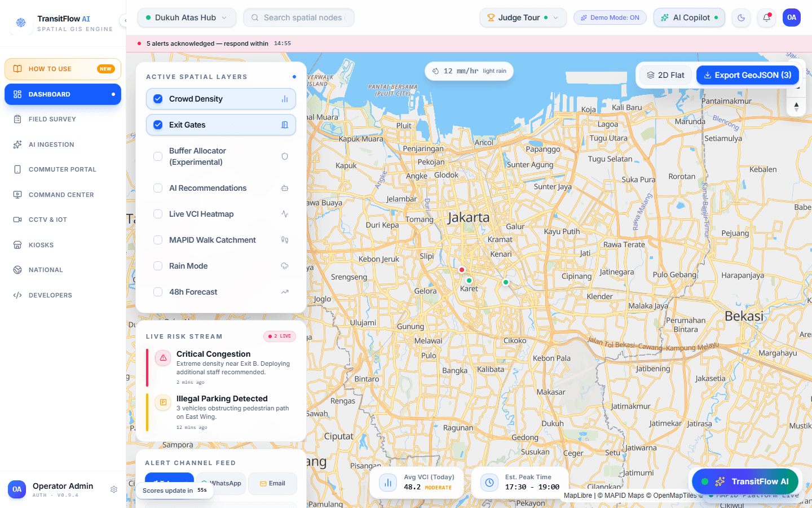This screenshot has height=508, width=812.
Task: Click the Operator Admin avatar
Action: tap(17, 489)
